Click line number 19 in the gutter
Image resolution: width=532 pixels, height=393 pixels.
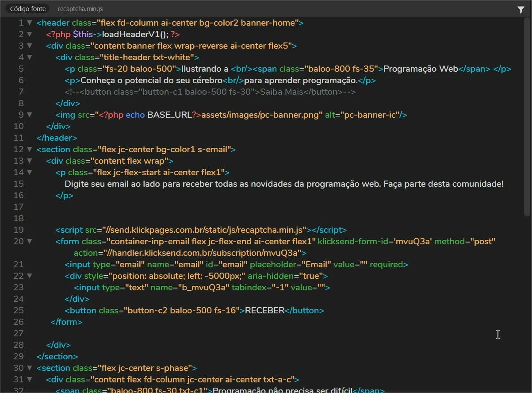tap(19, 230)
